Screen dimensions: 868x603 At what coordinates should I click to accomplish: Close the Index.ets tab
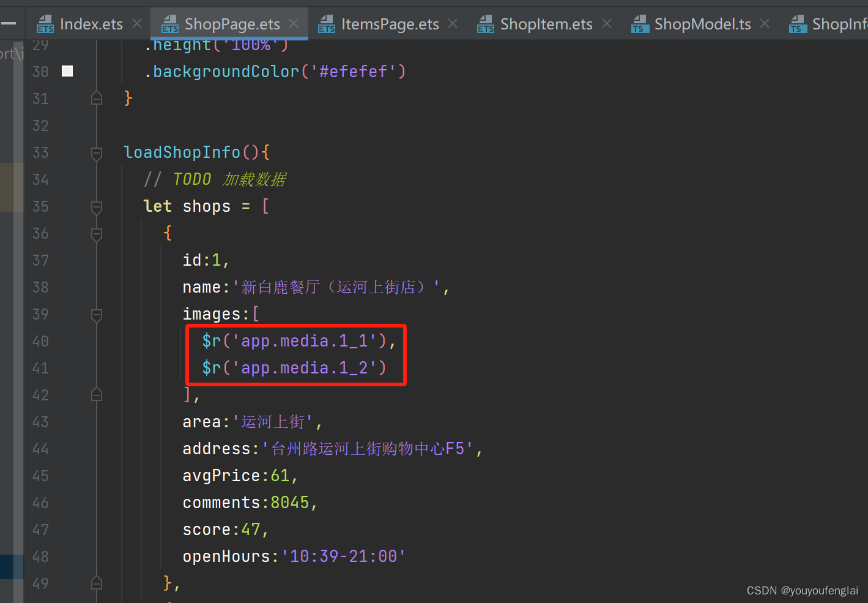pyautogui.click(x=137, y=23)
